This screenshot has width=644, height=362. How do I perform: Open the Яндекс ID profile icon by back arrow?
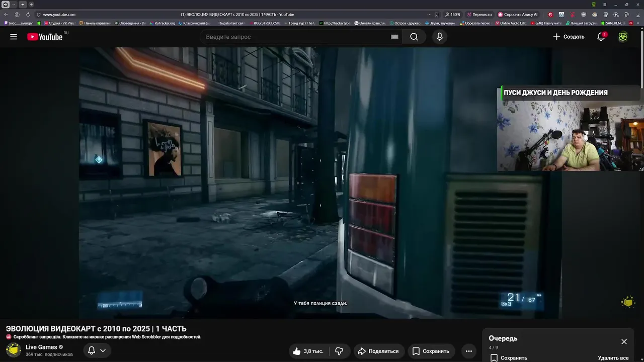[x=17, y=15]
